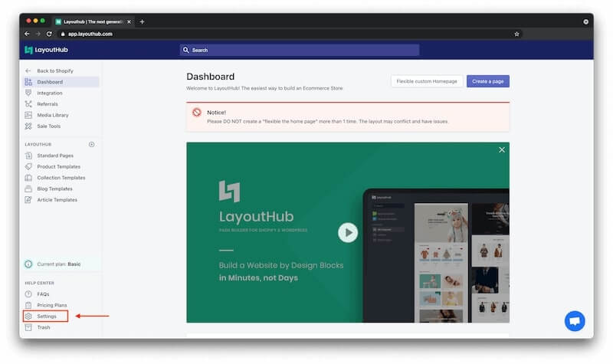This screenshot has width=613, height=364.
Task: Open the chat support bubble
Action: 575,321
